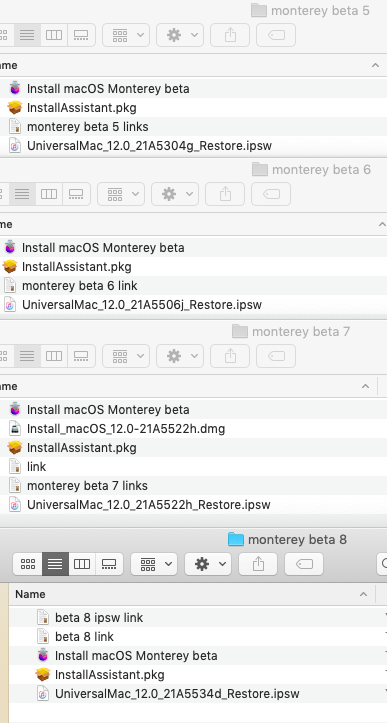
Task: Switch to icon view in monterey beta 8 window
Action: (28, 563)
